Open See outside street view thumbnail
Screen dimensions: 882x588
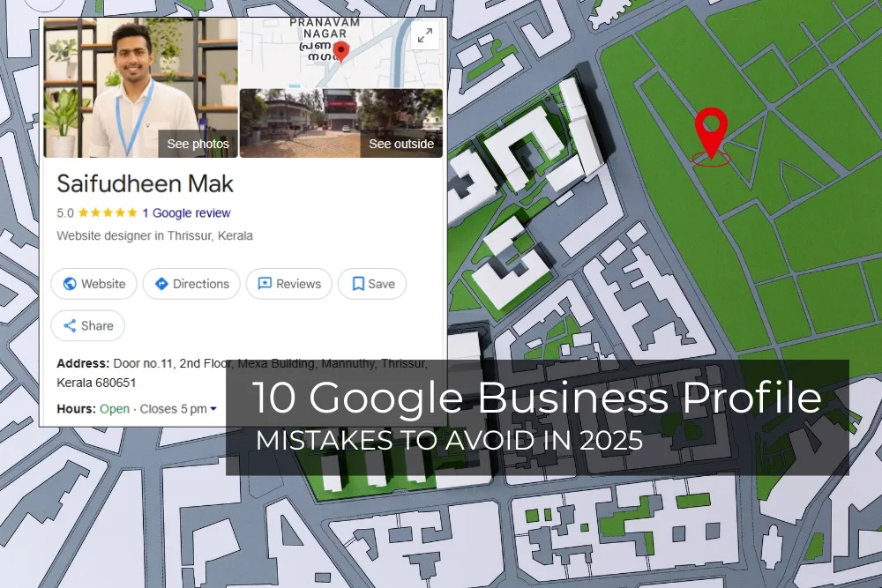pyautogui.click(x=400, y=144)
